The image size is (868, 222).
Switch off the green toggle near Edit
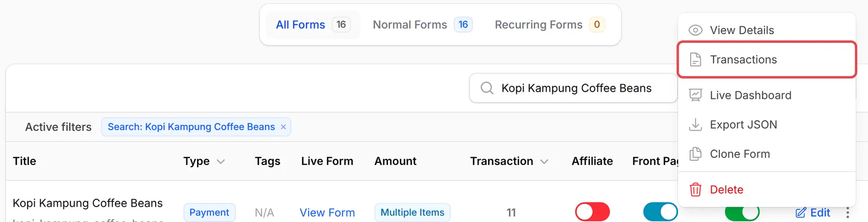pyautogui.click(x=742, y=212)
